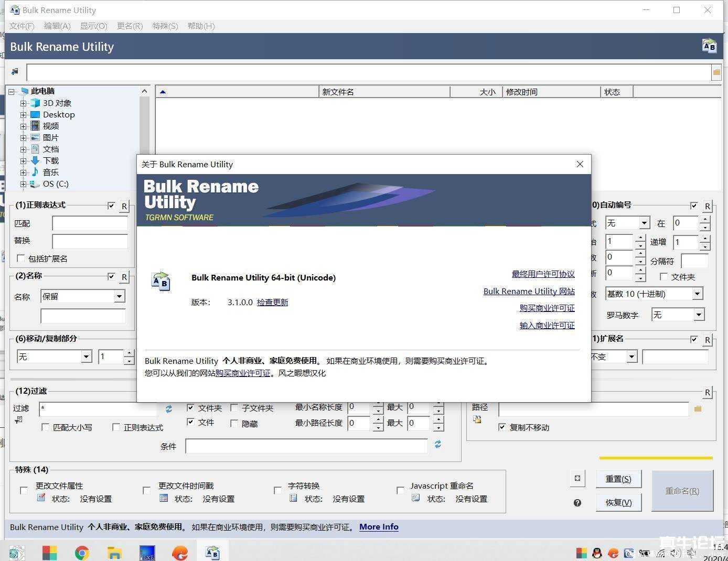
Task: Click the small icon below the 路径 label
Action: (x=477, y=419)
